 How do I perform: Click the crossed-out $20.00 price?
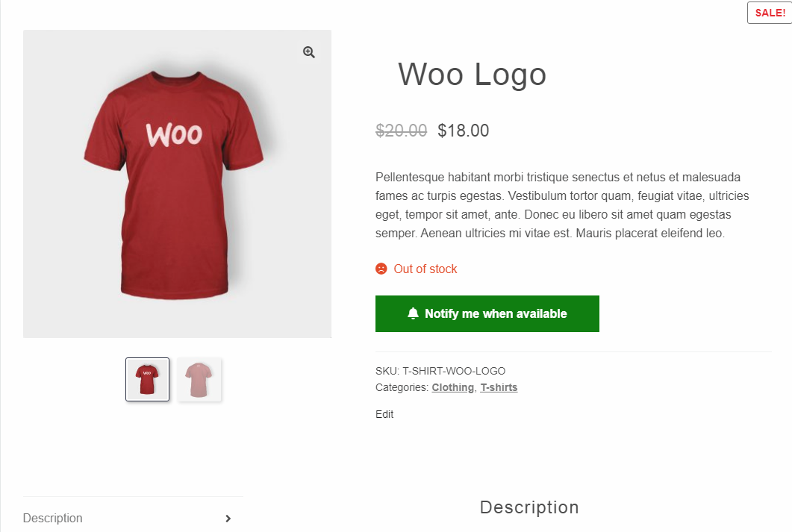coord(401,131)
